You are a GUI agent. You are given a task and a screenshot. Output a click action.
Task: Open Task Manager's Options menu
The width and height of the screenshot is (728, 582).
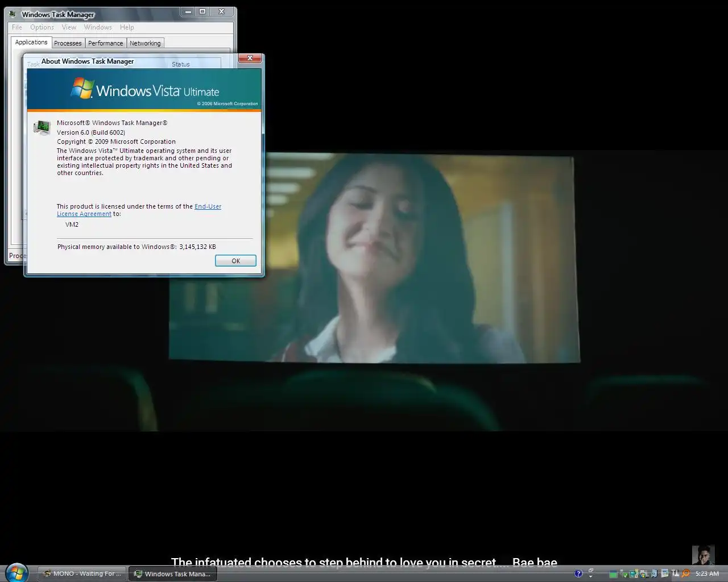coord(42,27)
